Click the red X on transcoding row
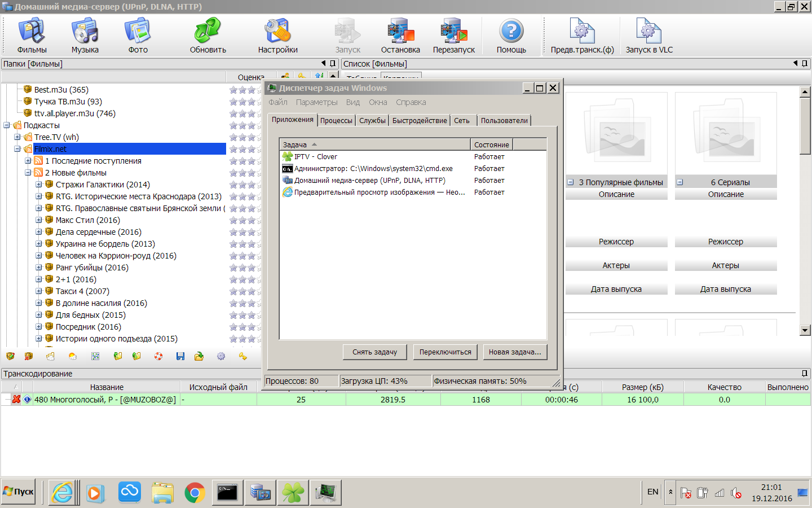812x508 pixels. point(16,399)
